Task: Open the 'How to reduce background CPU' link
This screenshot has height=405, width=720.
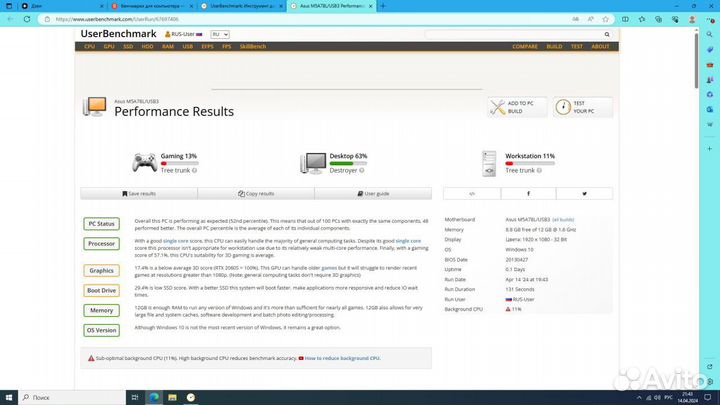Action: point(341,357)
